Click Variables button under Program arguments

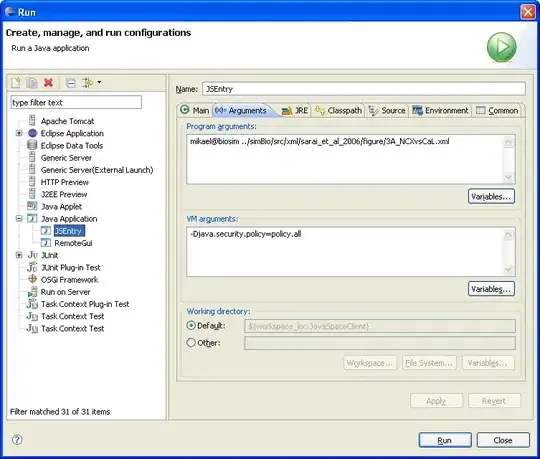(x=491, y=197)
